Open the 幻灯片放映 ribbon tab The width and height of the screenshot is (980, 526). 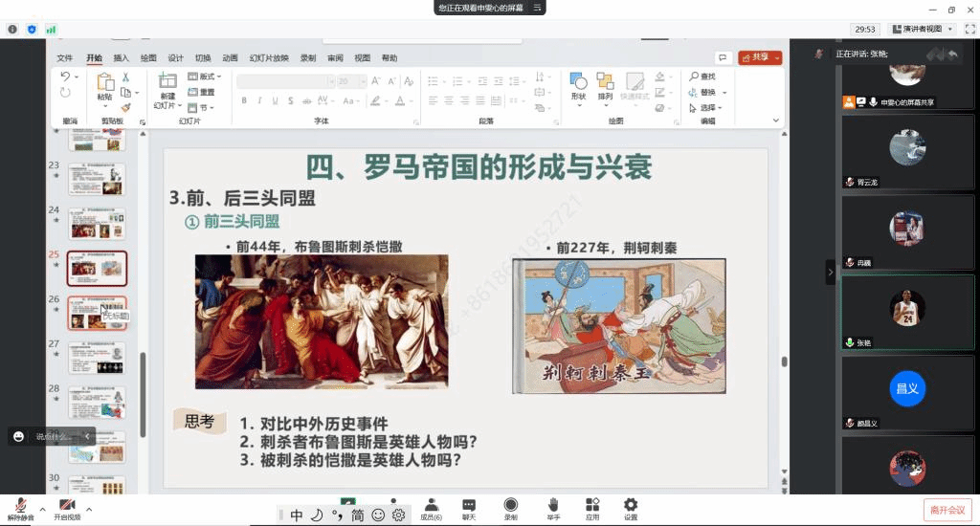point(269,57)
